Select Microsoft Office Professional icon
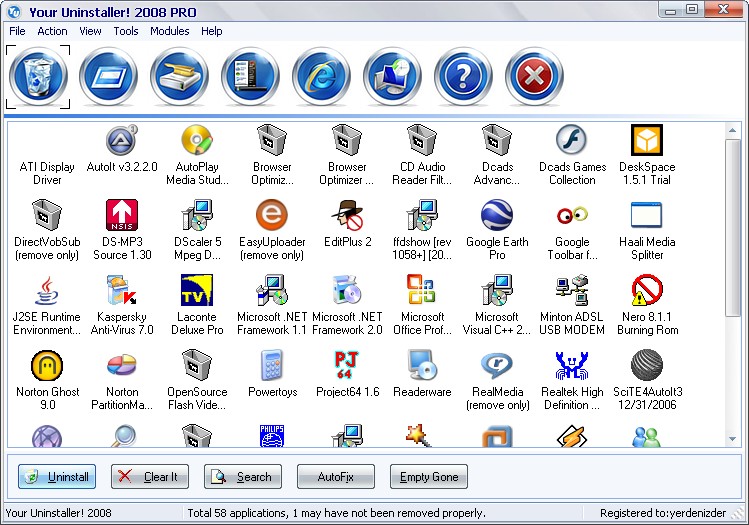The width and height of the screenshot is (749, 525). coord(422,290)
